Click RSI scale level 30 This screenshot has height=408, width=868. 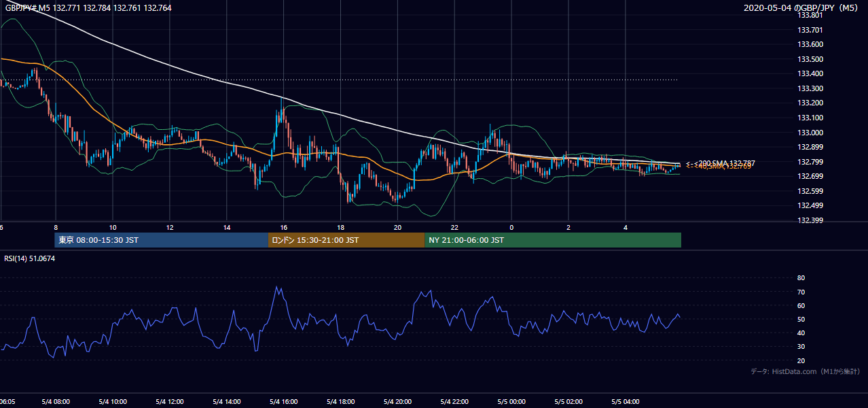point(801,347)
